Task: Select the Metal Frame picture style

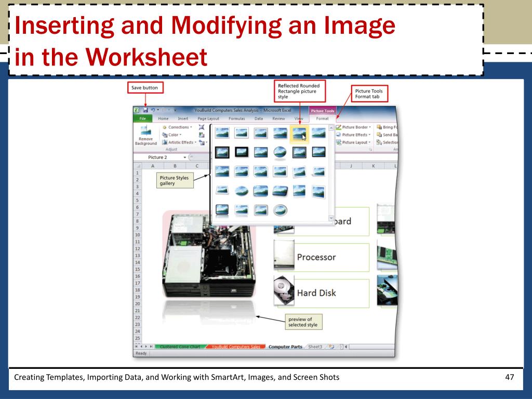Action: point(261,133)
